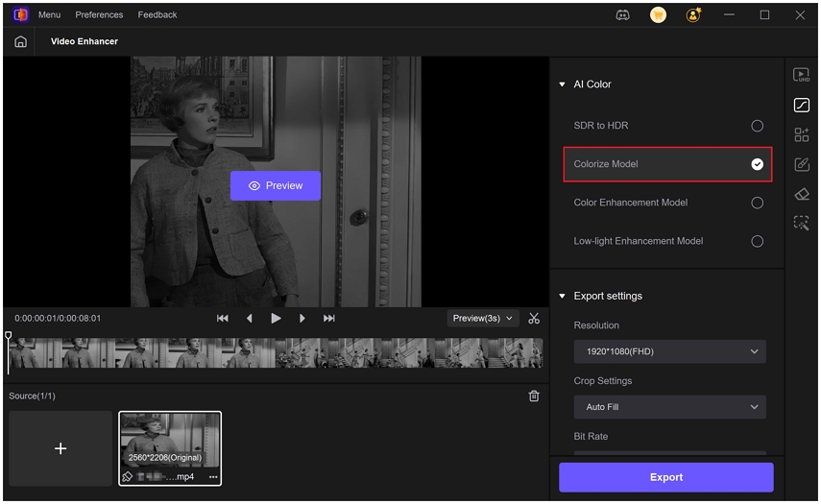The width and height of the screenshot is (821, 504).
Task: Step back one frame
Action: coord(250,318)
